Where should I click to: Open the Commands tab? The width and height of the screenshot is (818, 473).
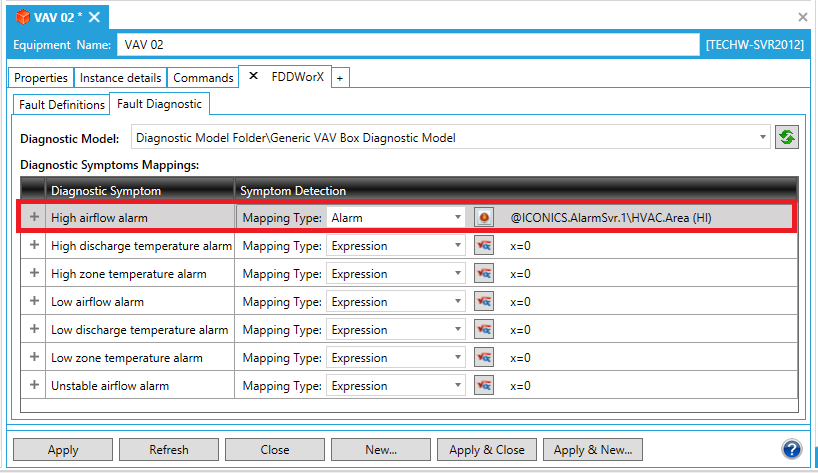203,77
